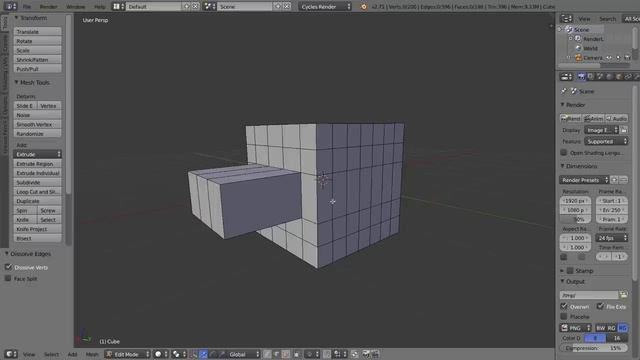Click the Subdivide button

click(x=37, y=182)
